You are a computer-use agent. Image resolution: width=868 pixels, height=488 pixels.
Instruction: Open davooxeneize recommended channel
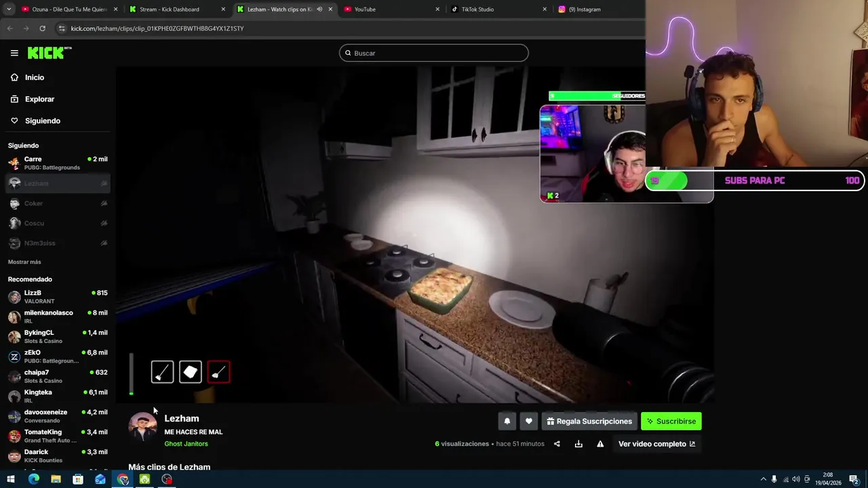point(58,415)
